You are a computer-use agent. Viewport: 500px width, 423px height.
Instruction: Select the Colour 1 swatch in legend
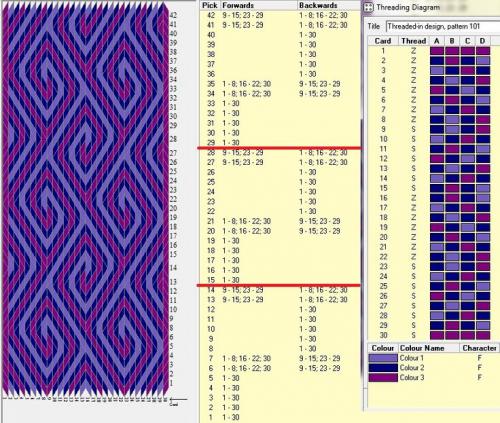[383, 358]
